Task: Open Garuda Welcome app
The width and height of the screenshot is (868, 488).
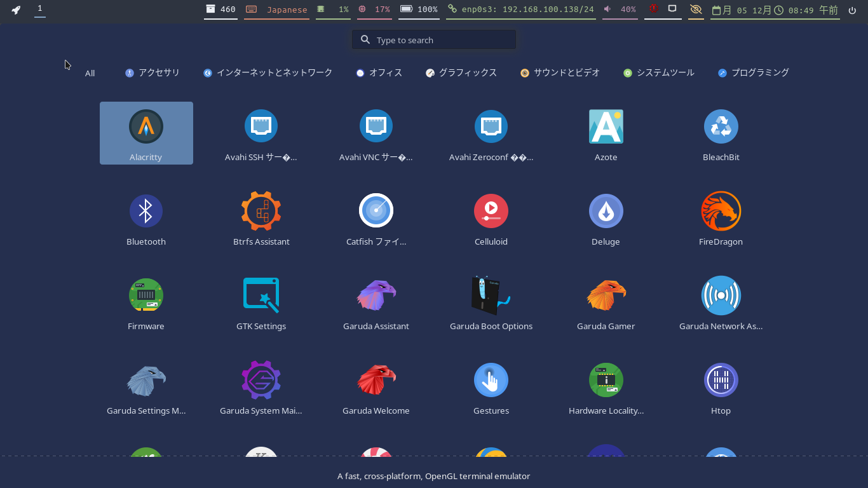Action: click(376, 386)
